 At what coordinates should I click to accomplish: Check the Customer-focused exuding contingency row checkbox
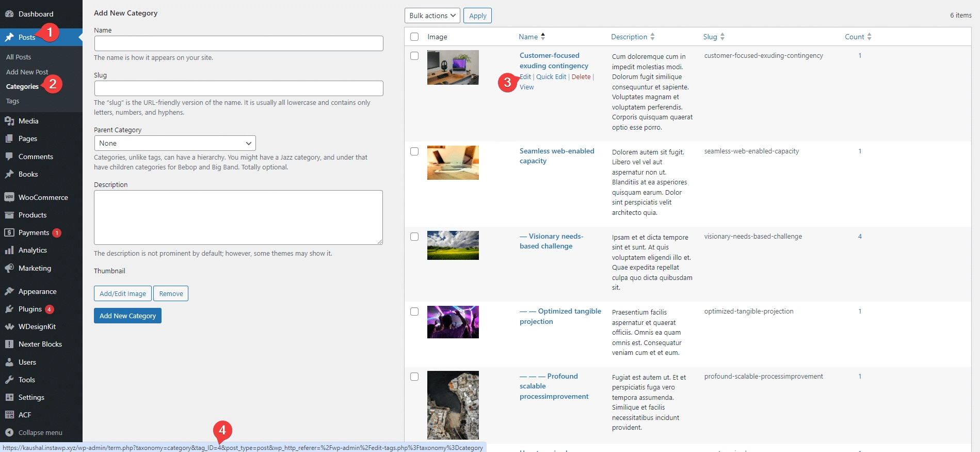[x=414, y=56]
